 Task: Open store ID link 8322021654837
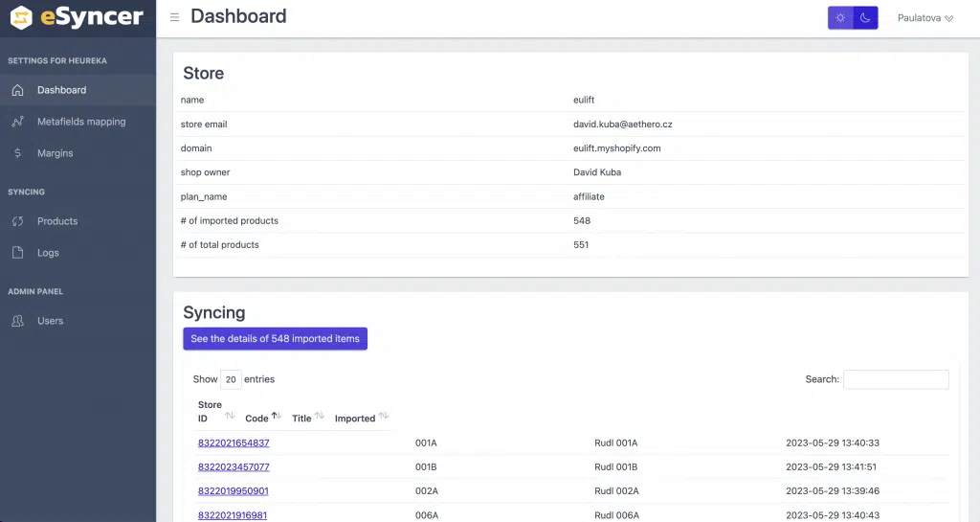(234, 443)
